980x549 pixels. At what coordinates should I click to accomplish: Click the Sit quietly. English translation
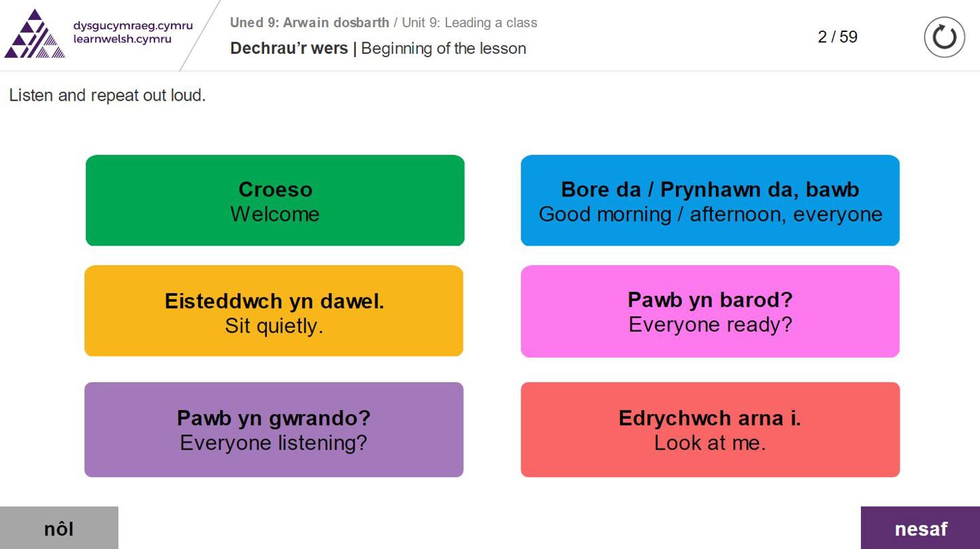point(274,326)
